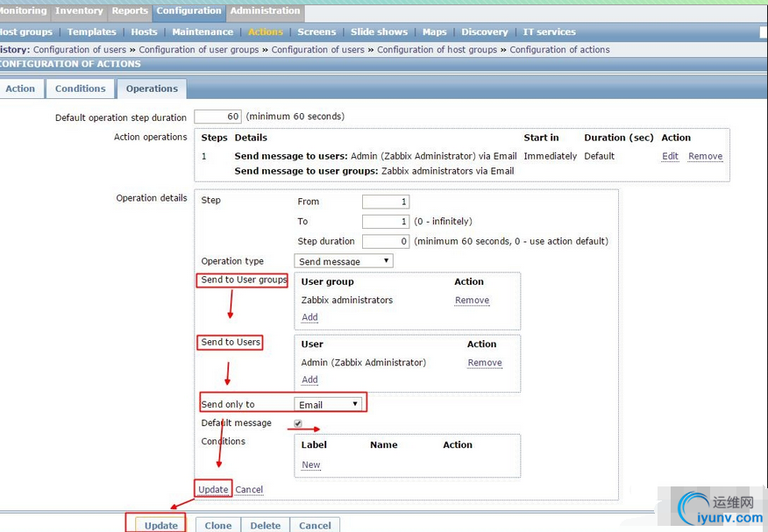Click Default operation step duration field
768x532 pixels.
(217, 117)
